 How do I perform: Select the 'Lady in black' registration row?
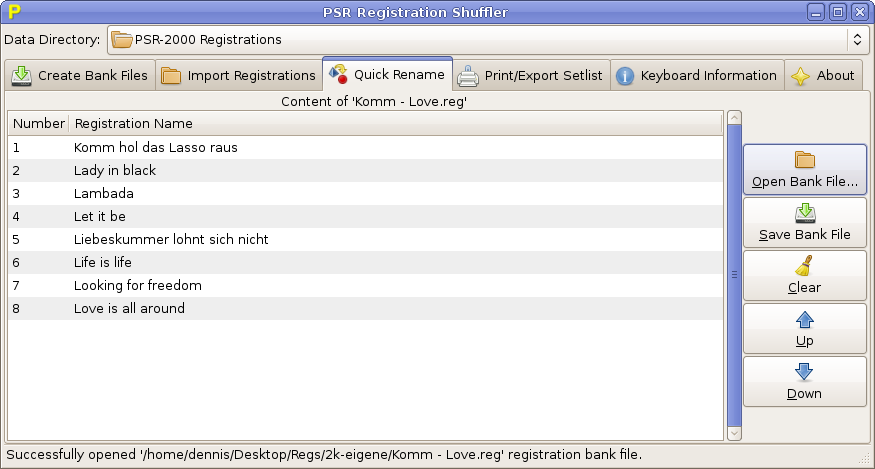tap(115, 171)
